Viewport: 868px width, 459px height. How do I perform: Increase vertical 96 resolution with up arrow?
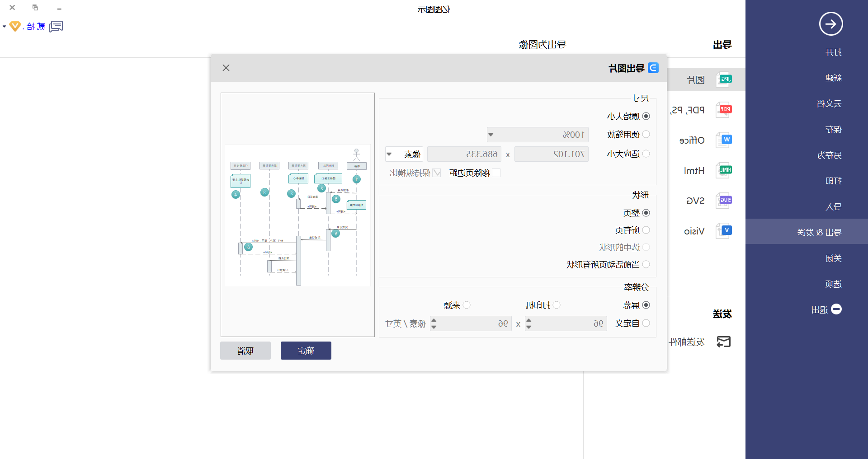[434, 320]
